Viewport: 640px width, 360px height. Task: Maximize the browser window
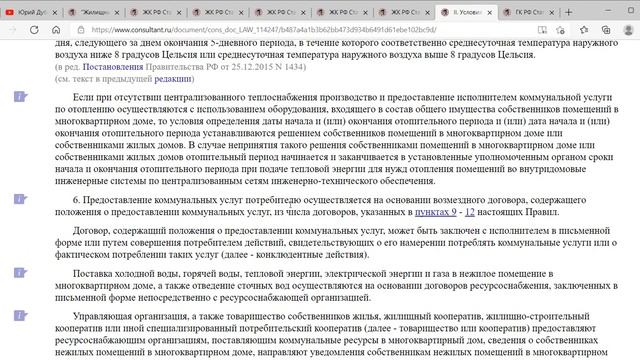pyautogui.click(x=631, y=10)
